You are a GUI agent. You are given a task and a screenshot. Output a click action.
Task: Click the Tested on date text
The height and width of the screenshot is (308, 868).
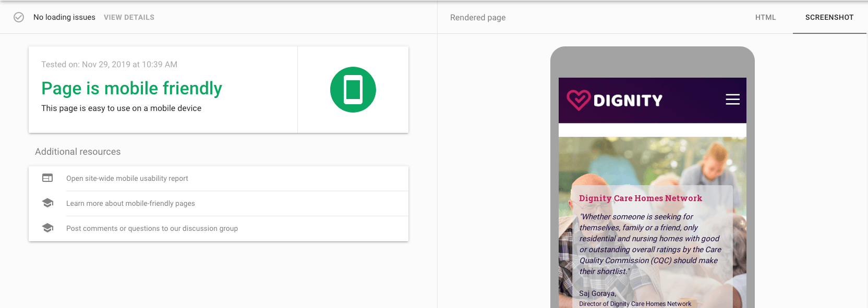(109, 65)
